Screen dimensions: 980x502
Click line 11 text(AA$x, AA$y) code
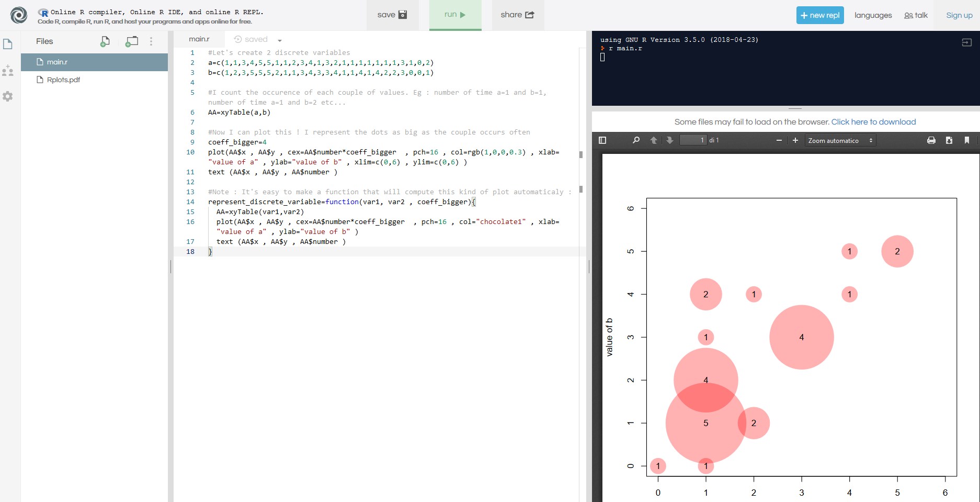pos(272,172)
